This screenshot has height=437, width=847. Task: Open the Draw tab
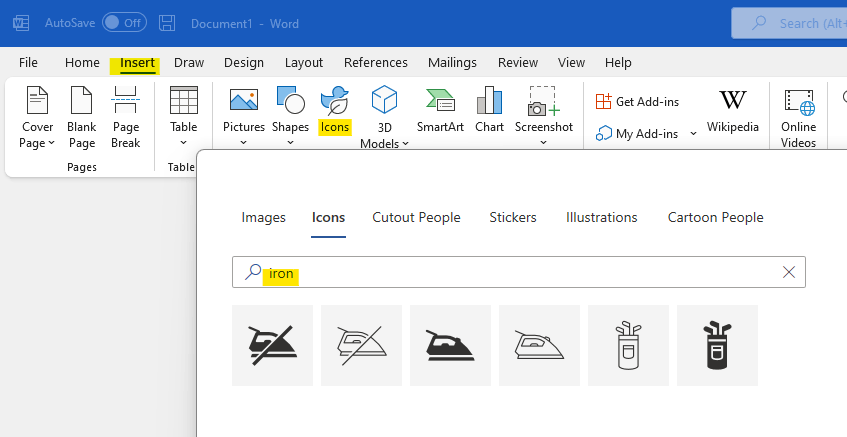pyautogui.click(x=189, y=63)
